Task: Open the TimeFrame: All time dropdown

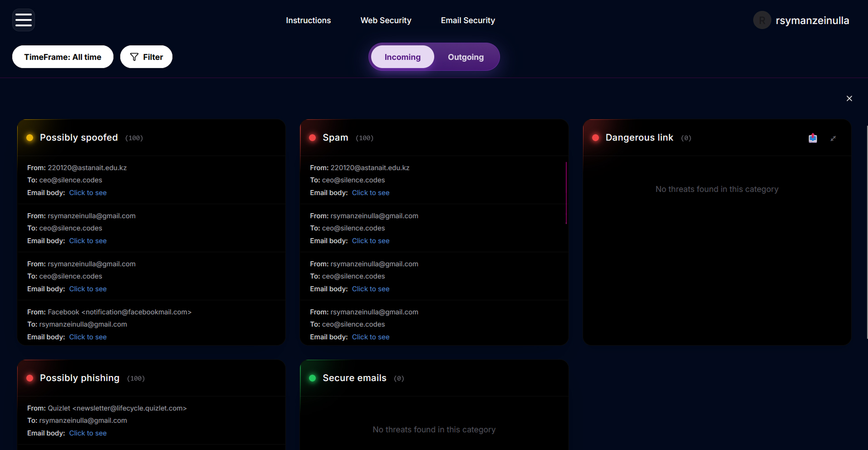Action: (63, 57)
